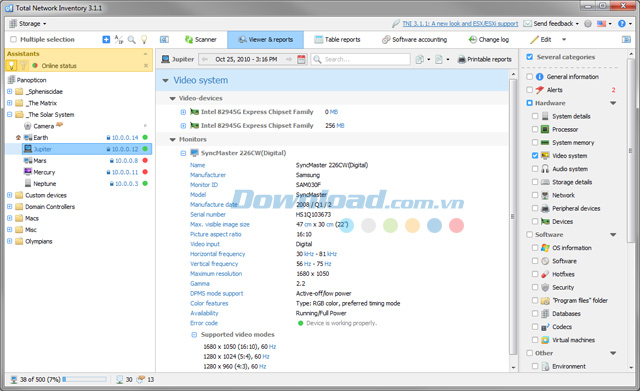Click the Alerts count 2
640x391 pixels.
tap(613, 90)
